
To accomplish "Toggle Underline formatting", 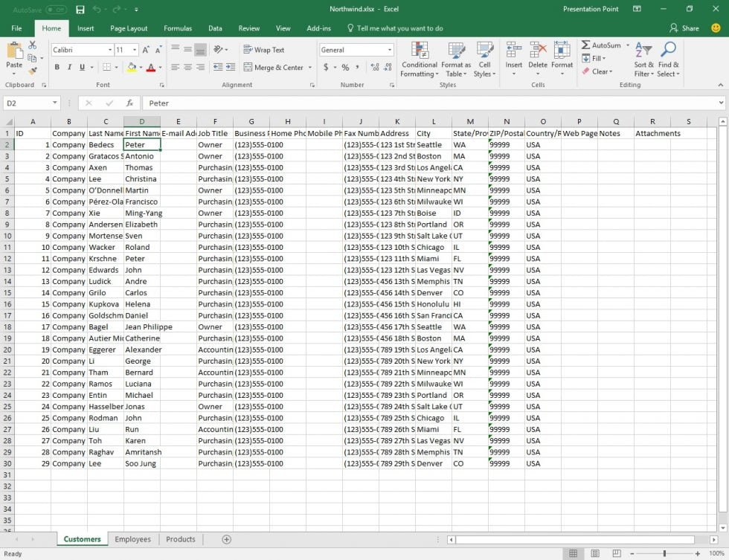I will [x=82, y=66].
